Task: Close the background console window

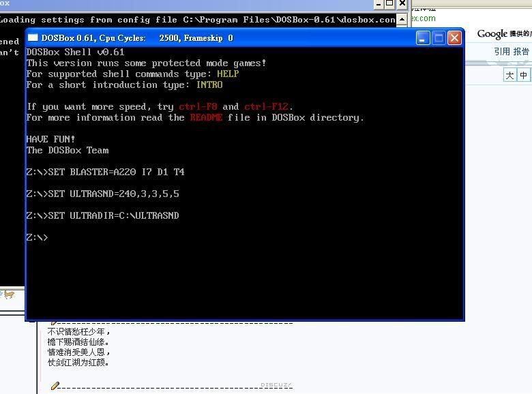Action: coord(402,3)
